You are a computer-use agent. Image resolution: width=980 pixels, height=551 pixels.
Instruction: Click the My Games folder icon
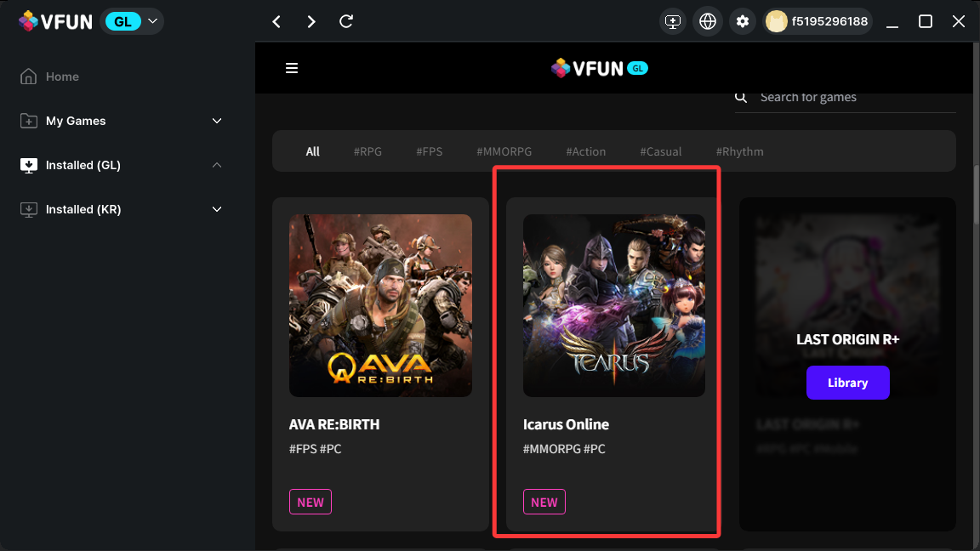(x=28, y=121)
